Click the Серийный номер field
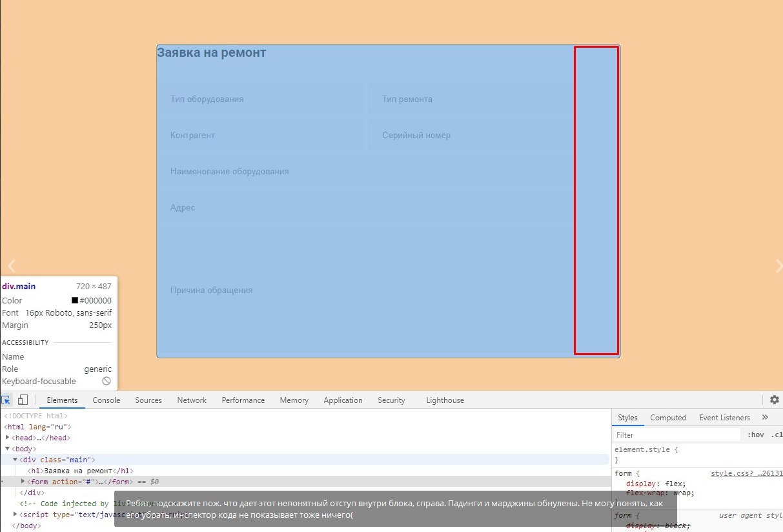The image size is (783, 532). click(x=471, y=136)
